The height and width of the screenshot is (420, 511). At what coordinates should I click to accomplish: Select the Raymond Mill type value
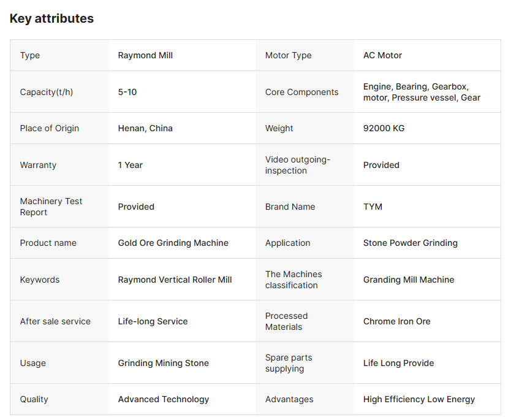pyautogui.click(x=145, y=55)
